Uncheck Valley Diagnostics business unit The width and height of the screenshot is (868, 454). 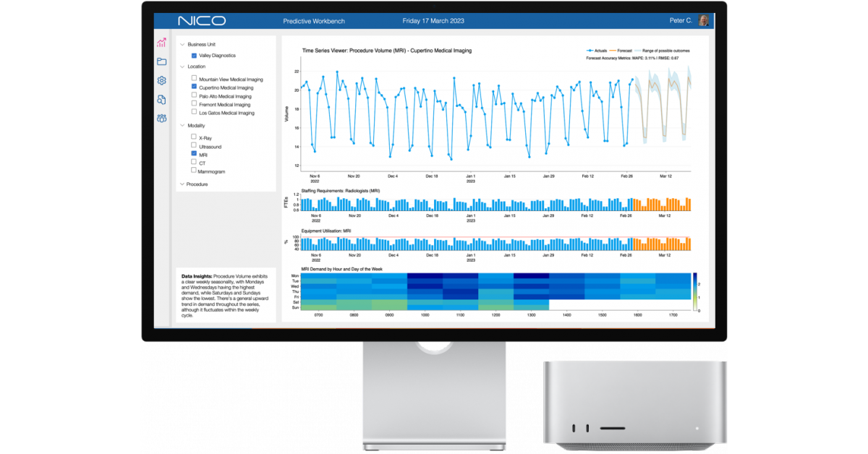pos(194,55)
